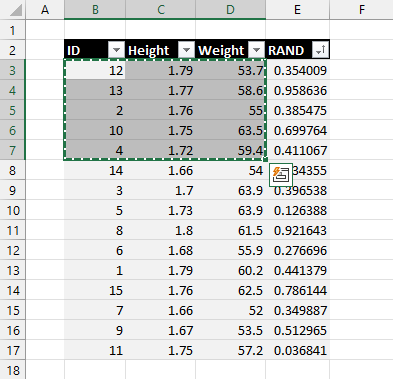Select RAND cell 0.354009
This screenshot has width=393, height=379.
point(298,70)
